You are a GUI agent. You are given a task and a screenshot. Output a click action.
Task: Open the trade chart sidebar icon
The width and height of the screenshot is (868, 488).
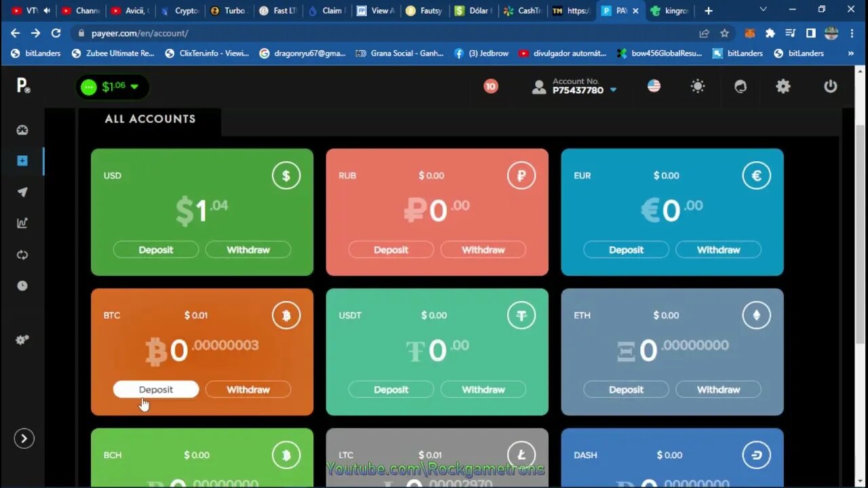click(x=22, y=223)
